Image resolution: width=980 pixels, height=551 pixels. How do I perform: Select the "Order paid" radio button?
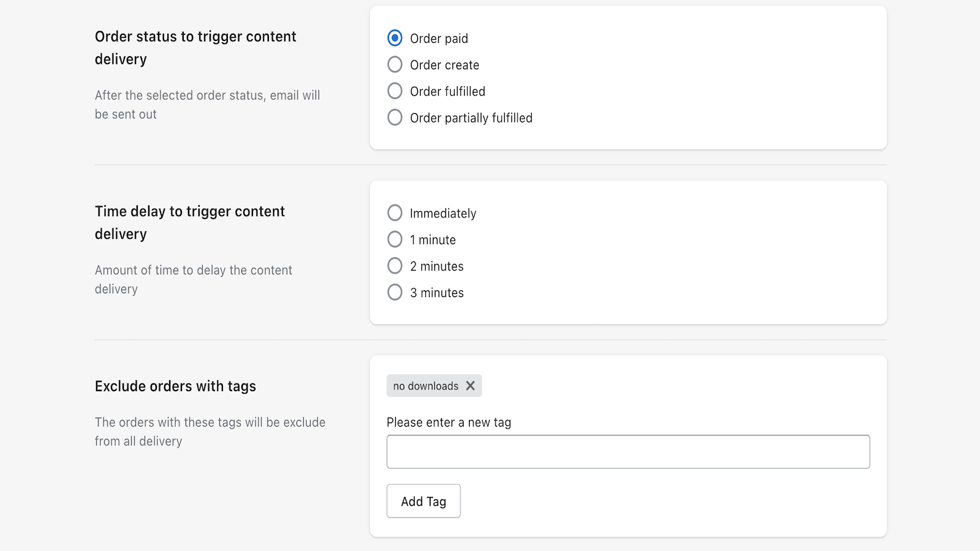pos(394,38)
